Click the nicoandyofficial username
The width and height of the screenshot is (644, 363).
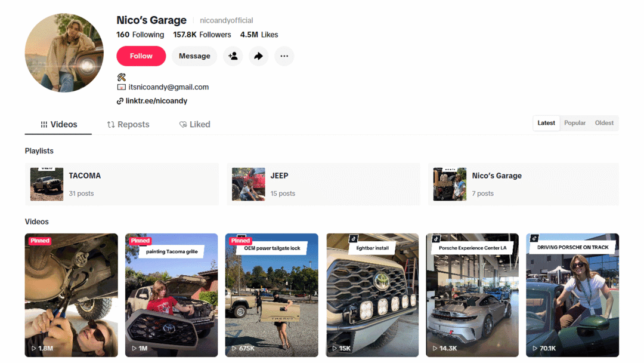(x=227, y=20)
